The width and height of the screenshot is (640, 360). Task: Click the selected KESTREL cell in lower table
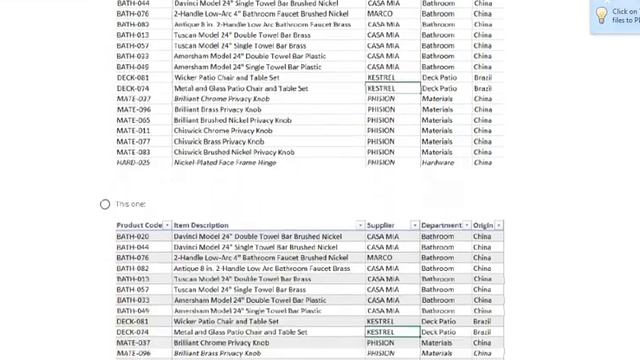click(x=393, y=332)
